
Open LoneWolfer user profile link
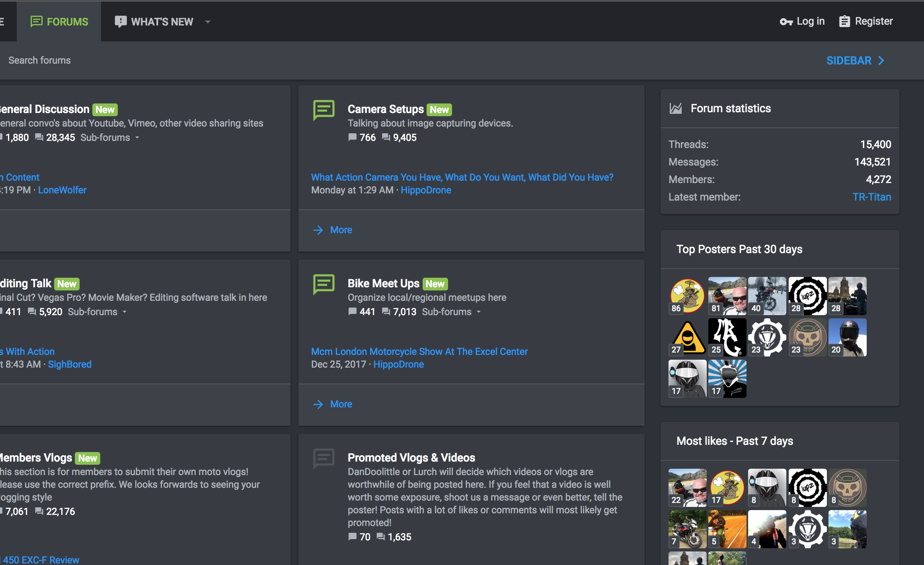(x=62, y=190)
